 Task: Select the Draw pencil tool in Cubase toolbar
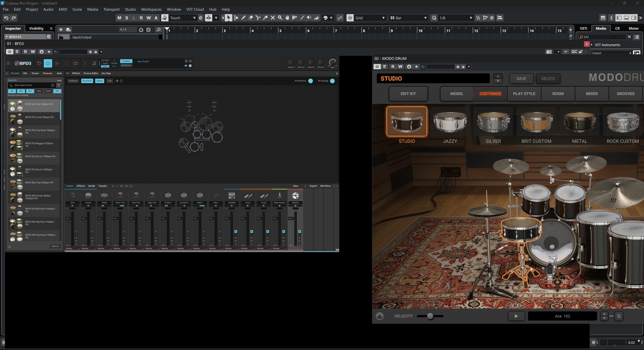(243, 18)
